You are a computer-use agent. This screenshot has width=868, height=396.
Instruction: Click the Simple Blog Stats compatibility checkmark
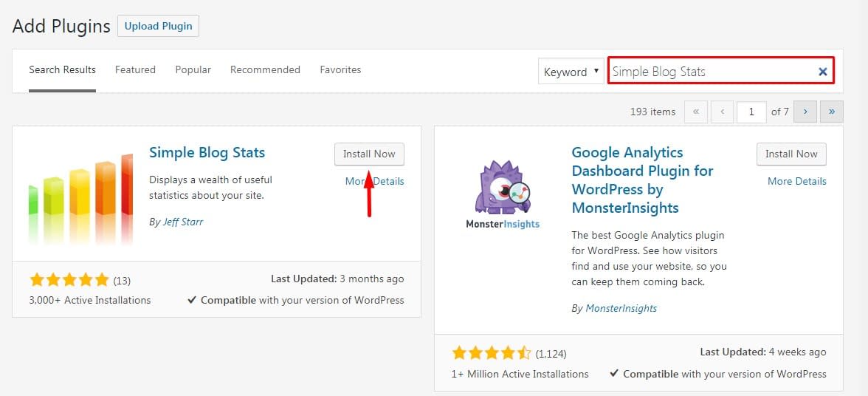192,300
